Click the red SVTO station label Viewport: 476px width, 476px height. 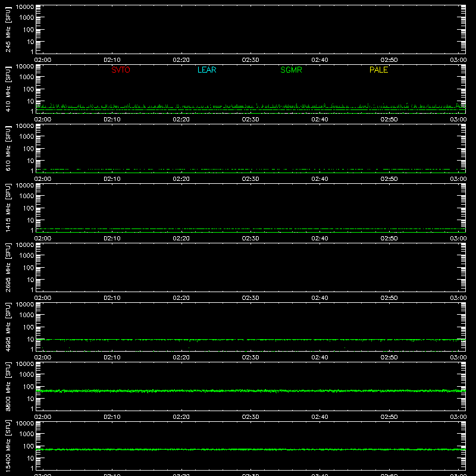[121, 70]
